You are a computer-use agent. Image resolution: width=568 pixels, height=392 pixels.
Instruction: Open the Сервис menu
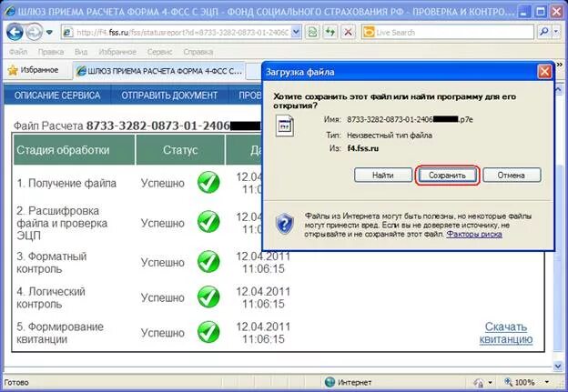point(160,52)
